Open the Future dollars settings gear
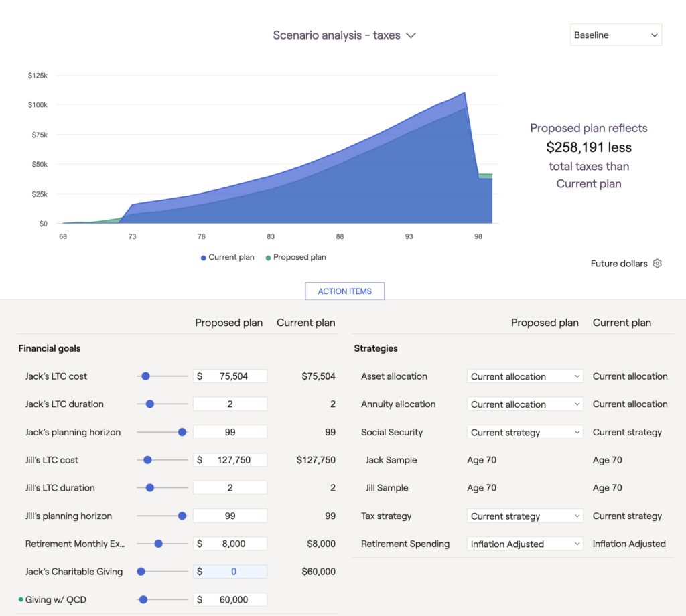This screenshot has height=616, width=686. point(657,264)
